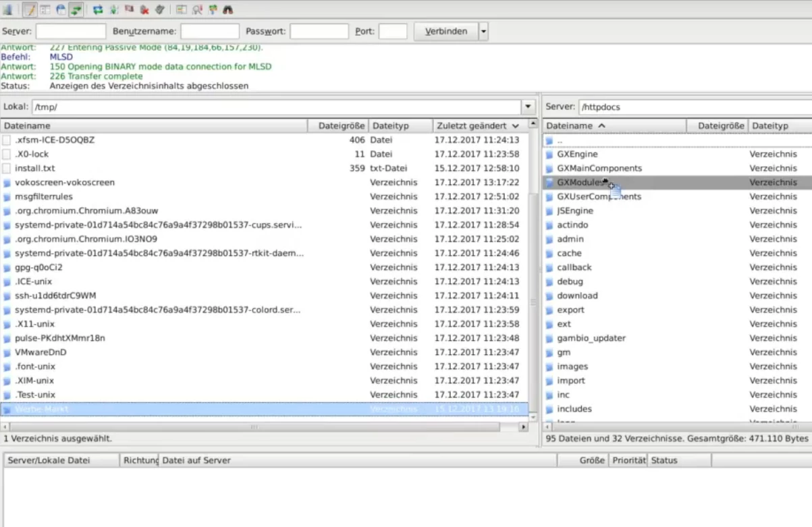Click the cache folder icon
812x527 pixels.
coord(549,254)
